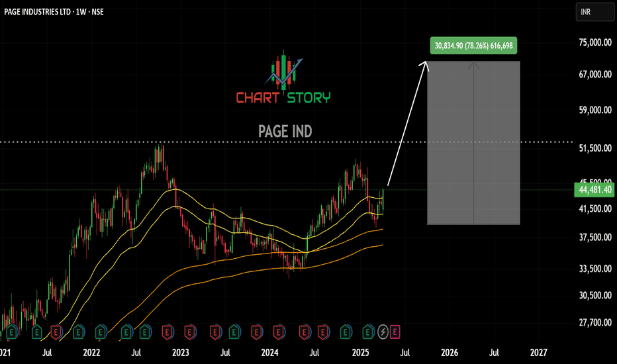Click the 27,700.00 price axis label
The width and height of the screenshot is (617, 364).
click(595, 323)
